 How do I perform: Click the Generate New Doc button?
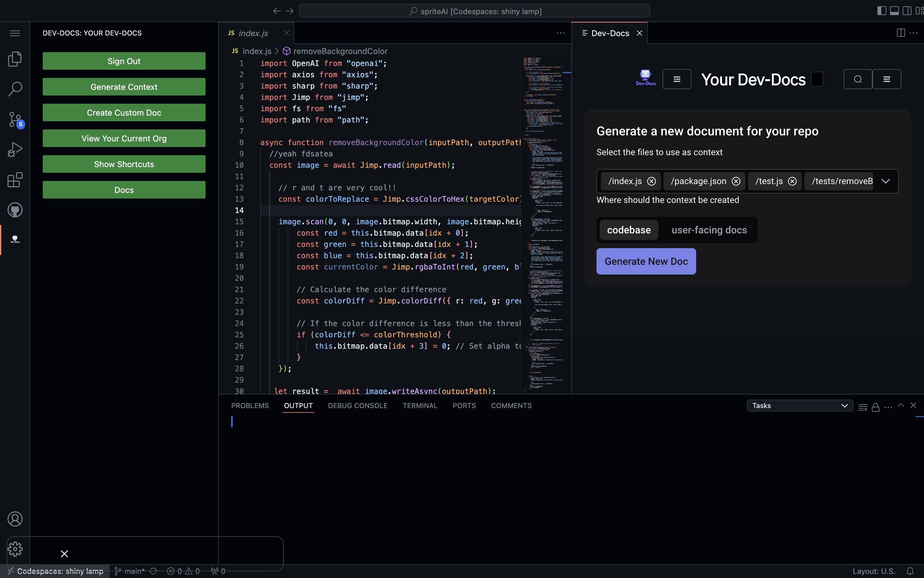pyautogui.click(x=646, y=261)
